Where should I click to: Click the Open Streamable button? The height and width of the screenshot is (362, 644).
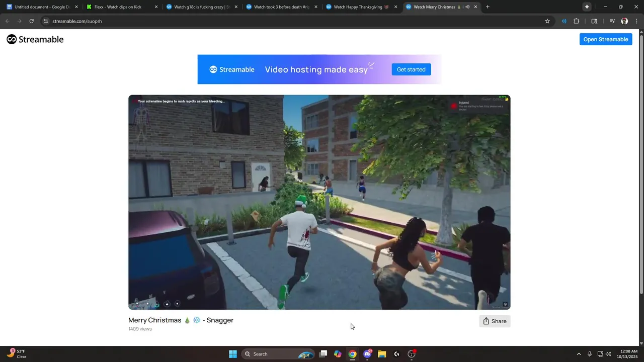point(606,39)
